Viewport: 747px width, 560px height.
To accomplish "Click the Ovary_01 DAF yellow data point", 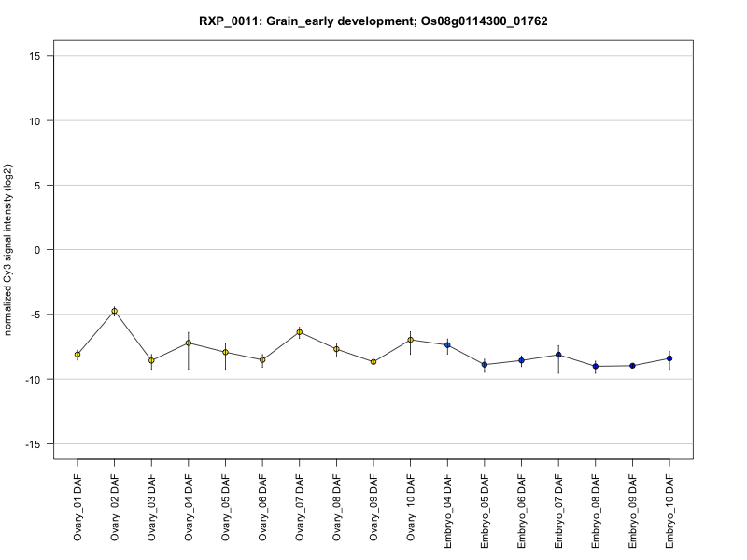I will [x=78, y=355].
